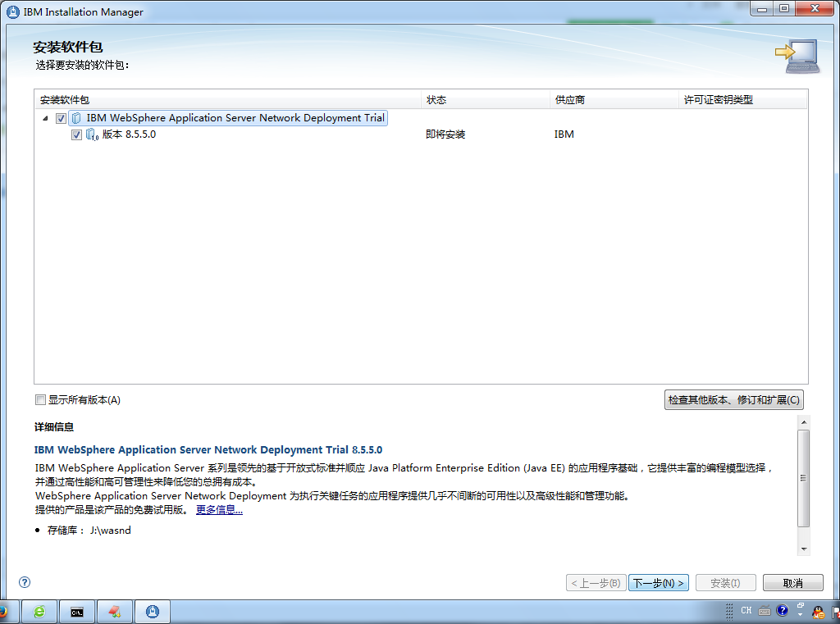Image resolution: width=840 pixels, height=624 pixels.
Task: Click details scrollbar up arrow
Action: point(804,422)
